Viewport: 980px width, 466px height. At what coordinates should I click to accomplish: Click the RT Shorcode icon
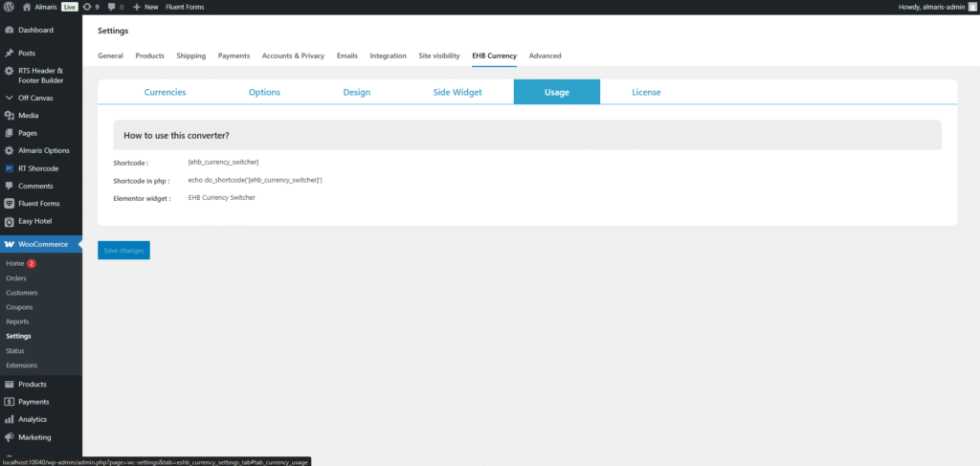[x=9, y=168]
